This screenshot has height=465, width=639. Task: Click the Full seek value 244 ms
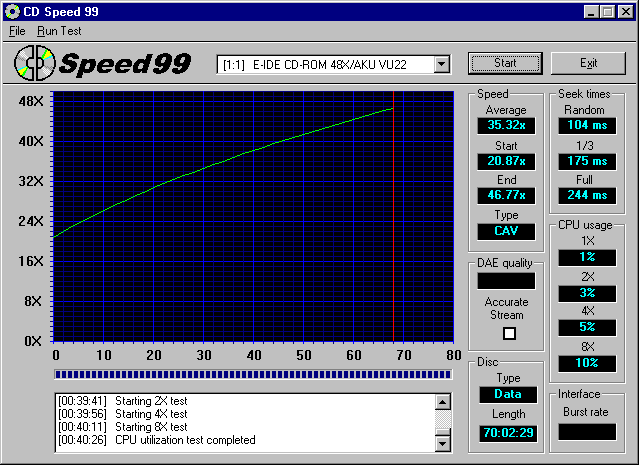point(587,195)
